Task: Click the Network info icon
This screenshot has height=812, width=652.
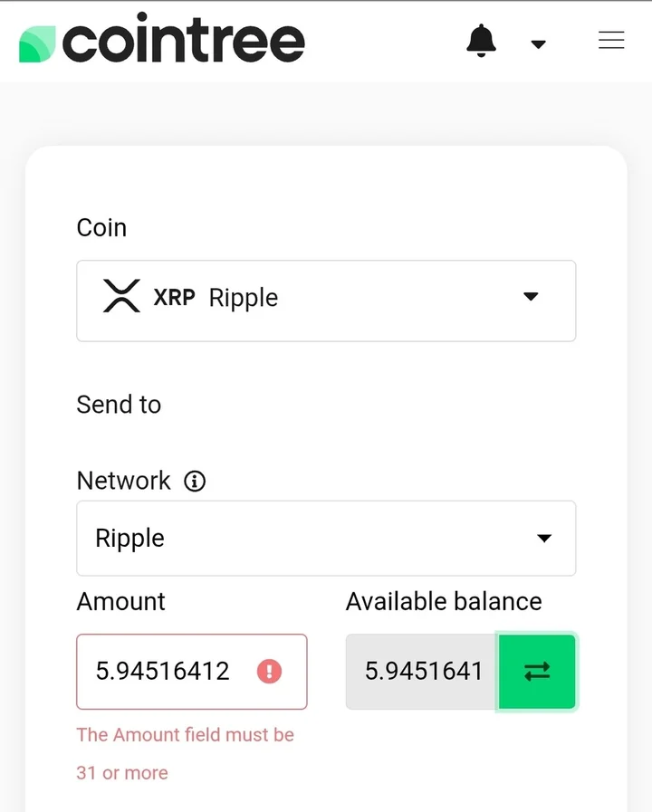Action: pyautogui.click(x=195, y=482)
